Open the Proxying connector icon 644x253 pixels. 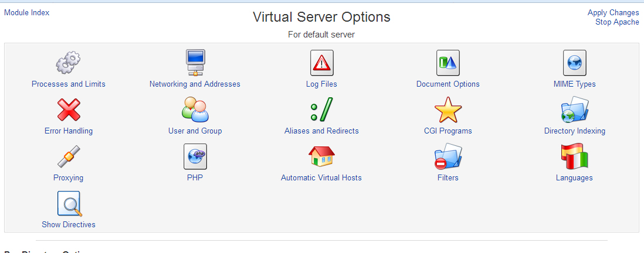[x=69, y=156]
